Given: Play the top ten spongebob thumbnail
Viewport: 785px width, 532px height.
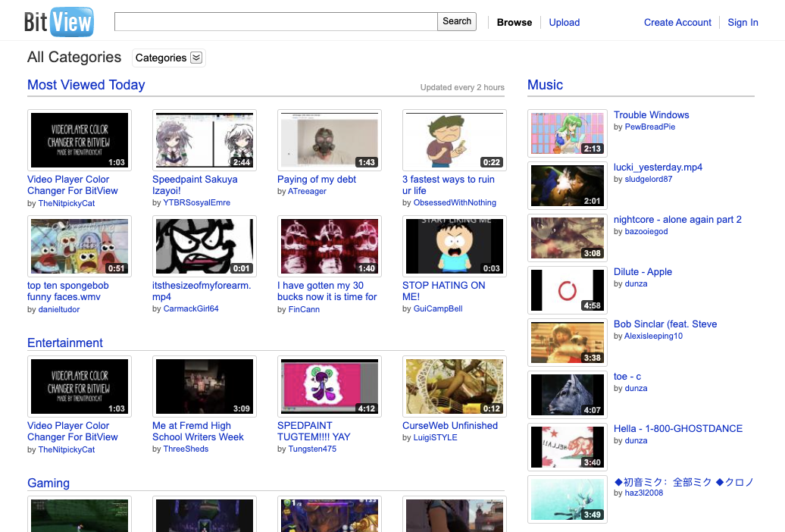Looking at the screenshot, I should click(80, 246).
